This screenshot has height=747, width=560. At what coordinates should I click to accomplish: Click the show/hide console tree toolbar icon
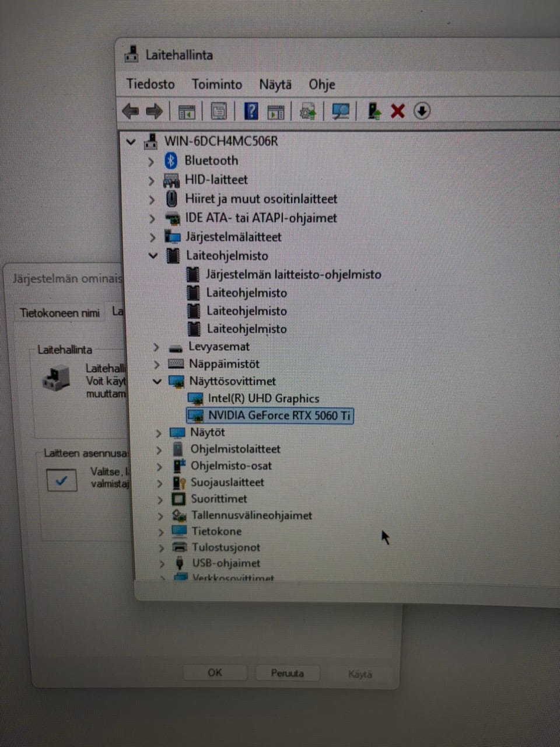click(x=187, y=111)
